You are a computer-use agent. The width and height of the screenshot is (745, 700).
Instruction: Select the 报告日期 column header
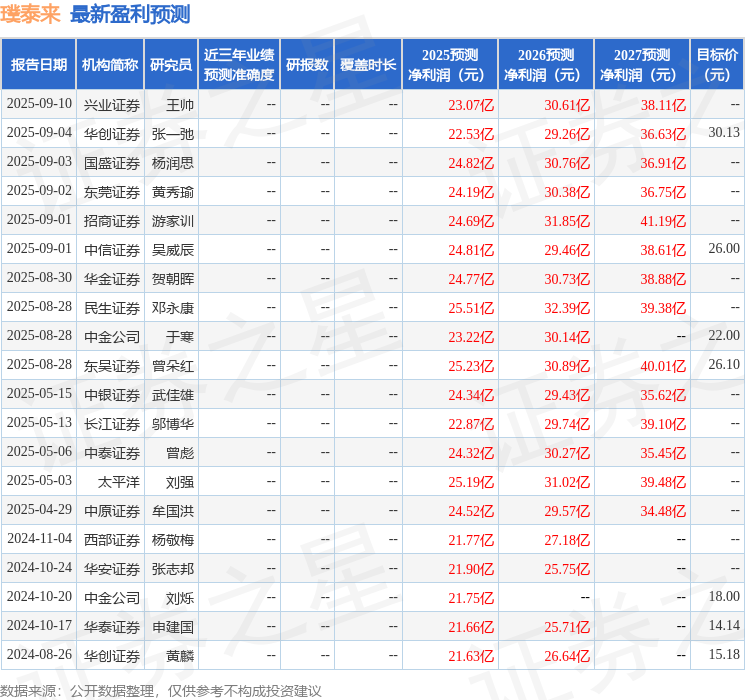pyautogui.click(x=38, y=65)
